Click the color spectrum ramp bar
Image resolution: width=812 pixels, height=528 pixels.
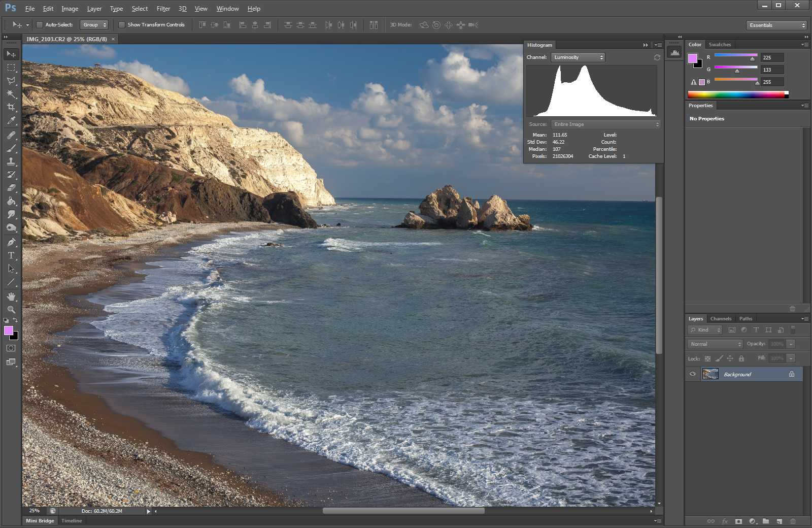(736, 94)
